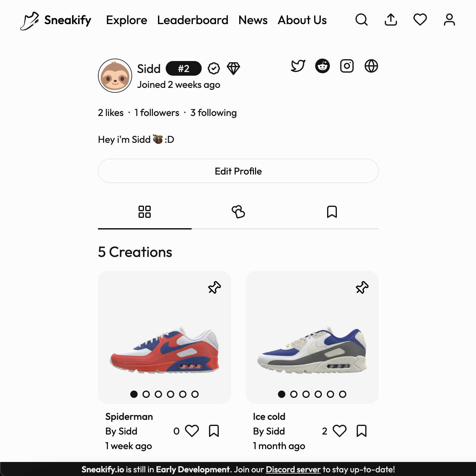Click the diamond badge next to Sidd
The image size is (476, 476).
pyautogui.click(x=233, y=68)
